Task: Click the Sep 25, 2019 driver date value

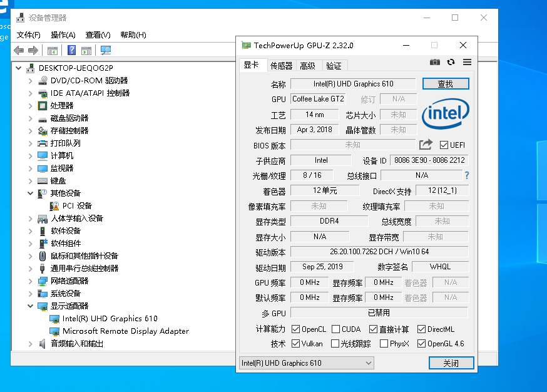Action: point(322,267)
